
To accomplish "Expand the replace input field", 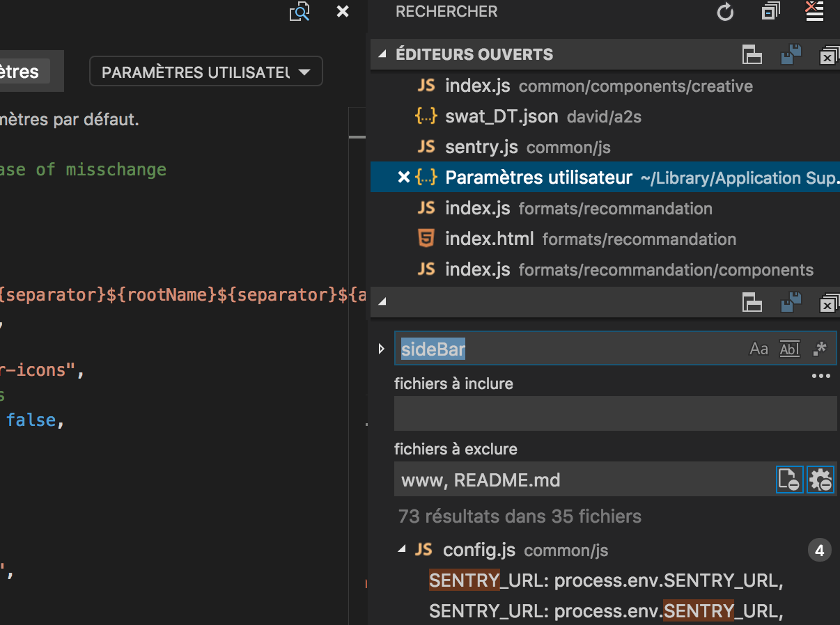I will click(x=382, y=348).
